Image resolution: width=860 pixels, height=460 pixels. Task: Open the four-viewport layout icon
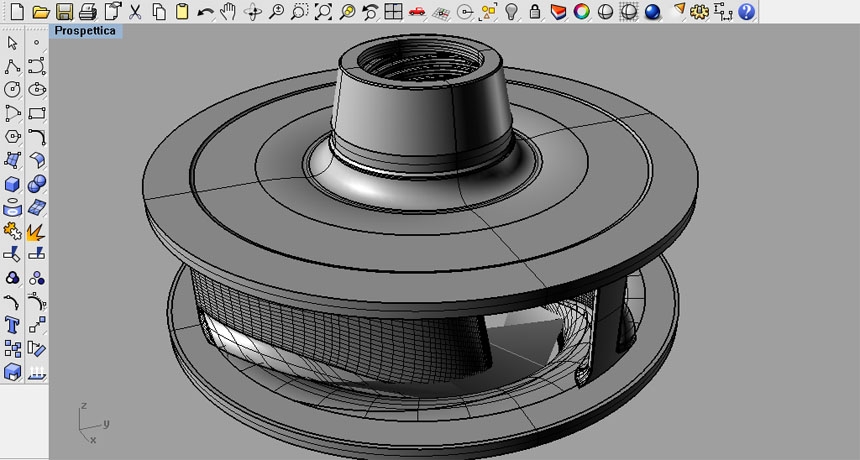pyautogui.click(x=393, y=11)
